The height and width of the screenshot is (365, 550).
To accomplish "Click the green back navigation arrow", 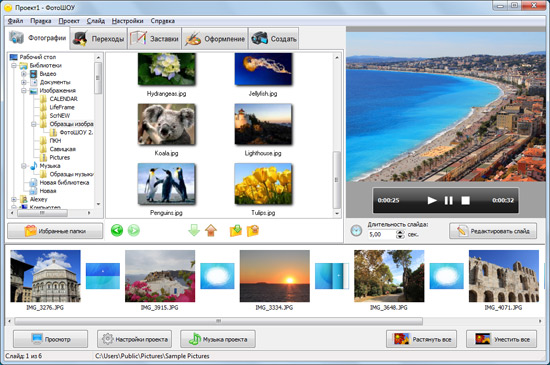I will (117, 230).
